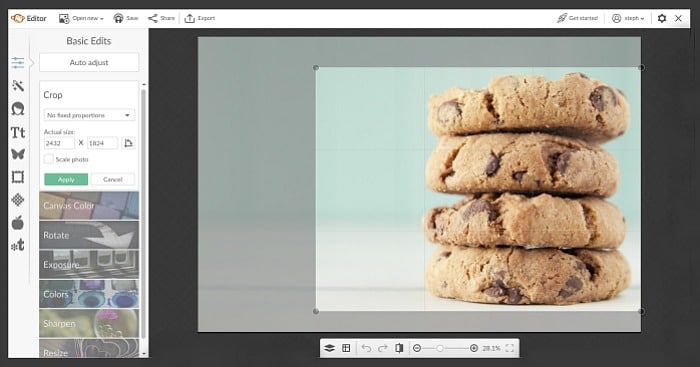
Task: Expand the Exposure section
Action: tap(89, 264)
